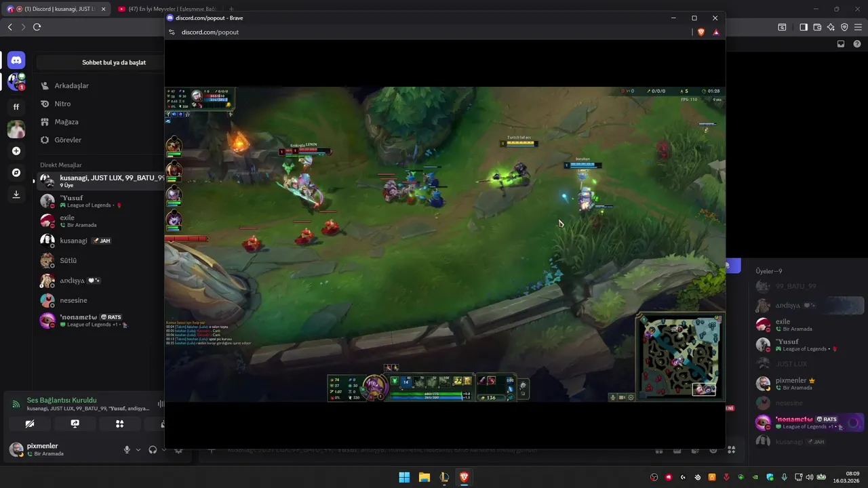Open League of Legends taskbar icon
868x488 pixels.
click(x=444, y=477)
